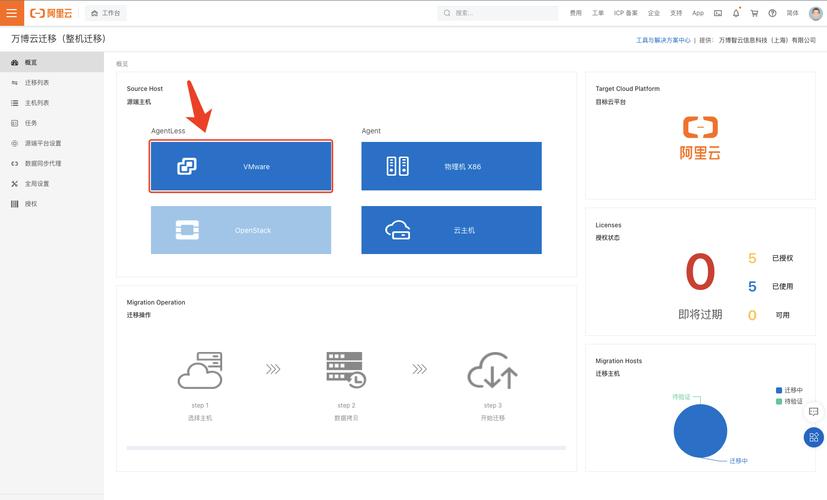This screenshot has width=827, height=500.
Task: Click the migration operation progress bar
Action: pyautogui.click(x=346, y=448)
